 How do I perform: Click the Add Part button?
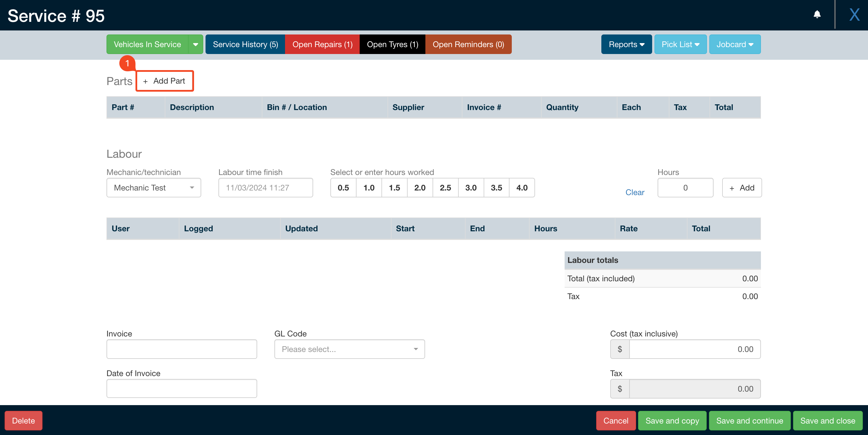(x=164, y=81)
